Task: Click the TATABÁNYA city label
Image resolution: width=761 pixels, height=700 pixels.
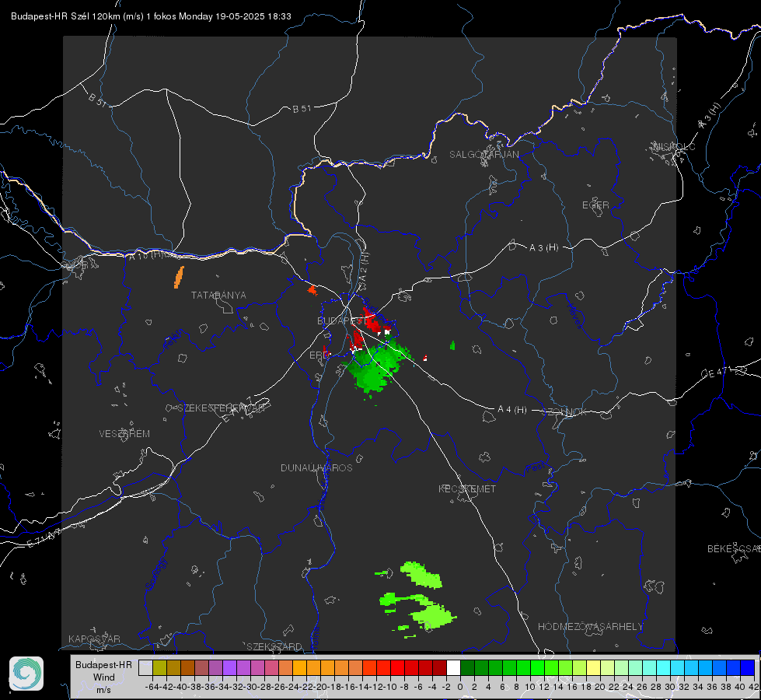Action: (218, 295)
